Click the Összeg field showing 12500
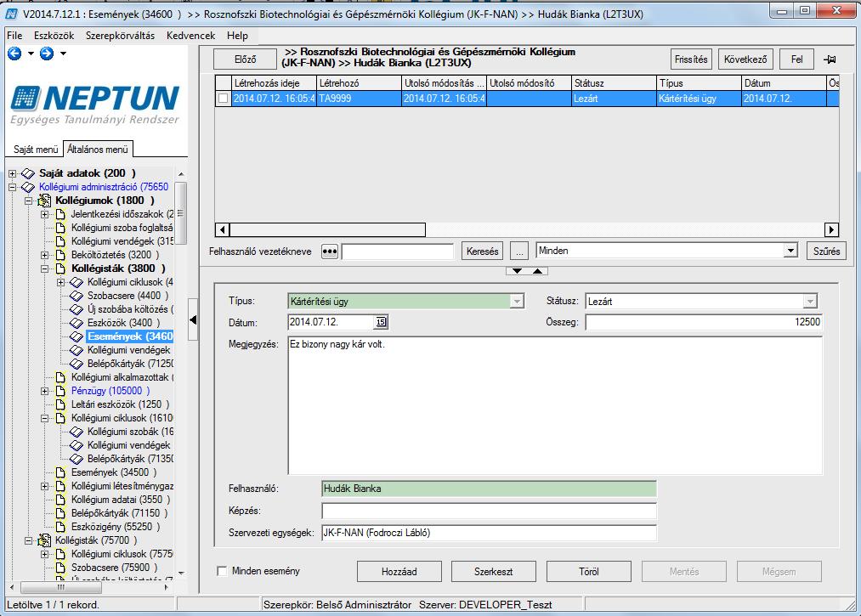The image size is (861, 616). [704, 322]
